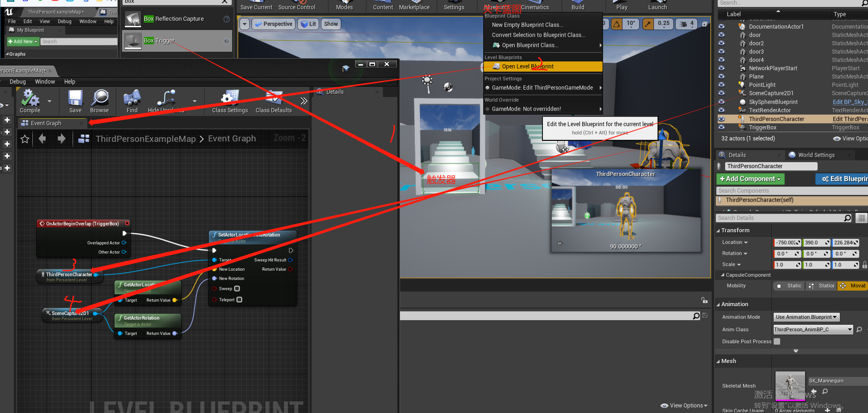
Task: Click the scale snap icon in viewport
Action: [x=648, y=24]
